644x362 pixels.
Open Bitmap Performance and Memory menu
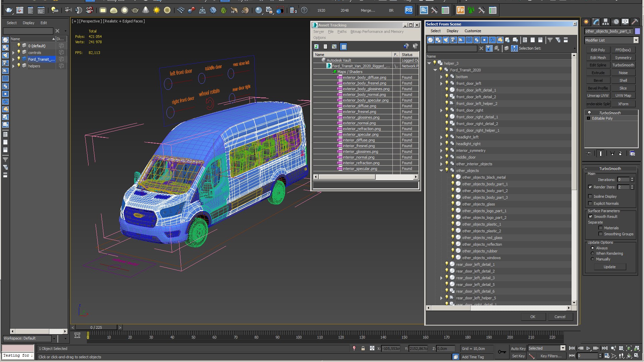coord(377,32)
